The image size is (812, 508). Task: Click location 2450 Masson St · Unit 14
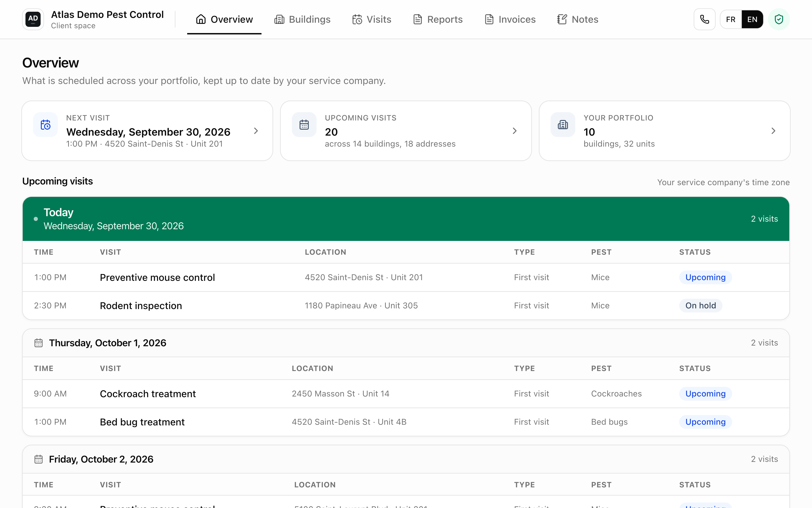[340, 394]
